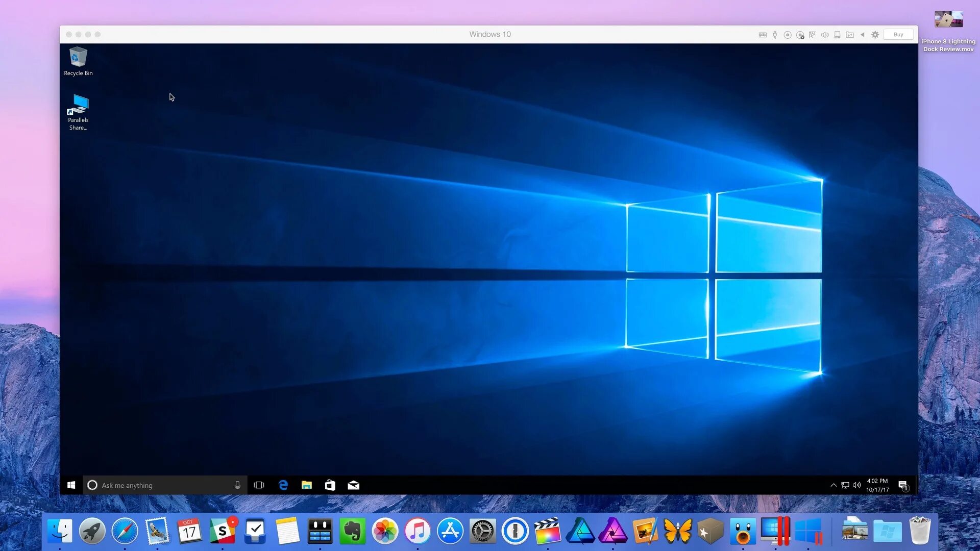The width and height of the screenshot is (980, 551).
Task: Click the Parallels sound speaker icon
Action: tap(825, 35)
